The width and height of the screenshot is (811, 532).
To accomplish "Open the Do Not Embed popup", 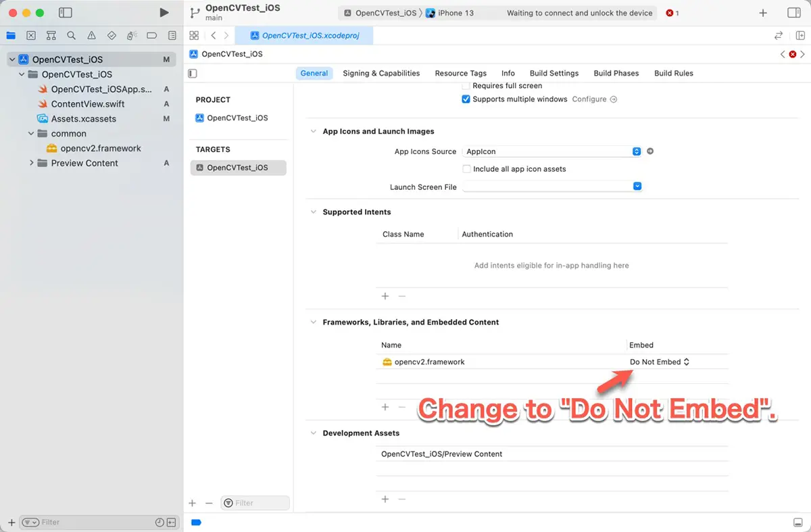I will coord(659,362).
